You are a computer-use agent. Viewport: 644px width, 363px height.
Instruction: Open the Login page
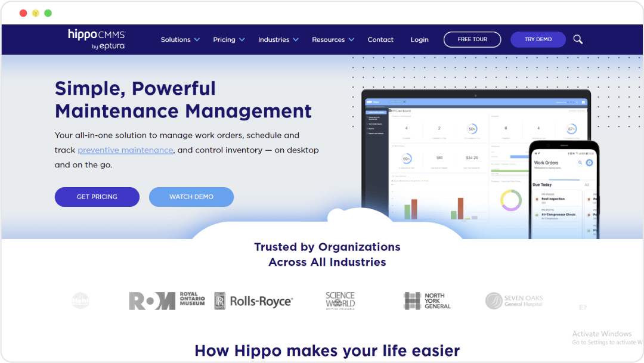[x=419, y=40]
